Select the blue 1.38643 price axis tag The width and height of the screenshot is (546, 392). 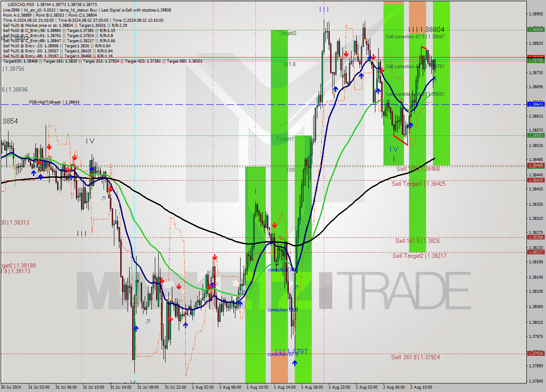click(536, 104)
